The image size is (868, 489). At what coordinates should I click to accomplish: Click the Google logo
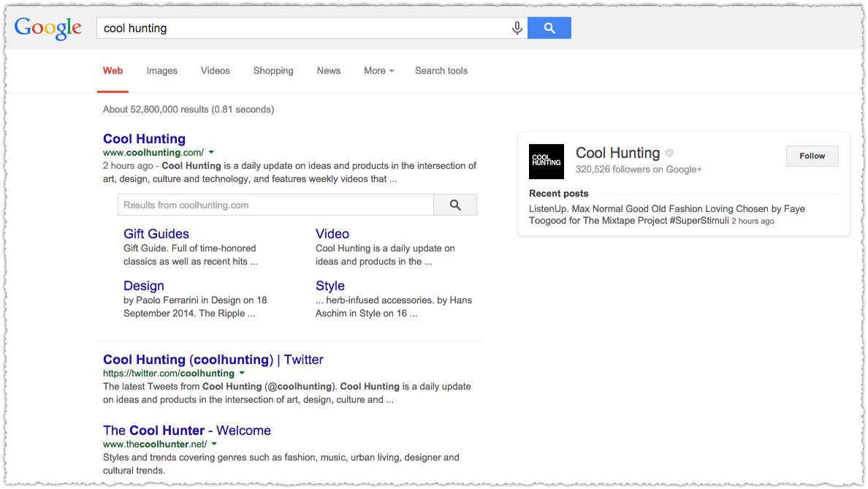pyautogui.click(x=48, y=28)
